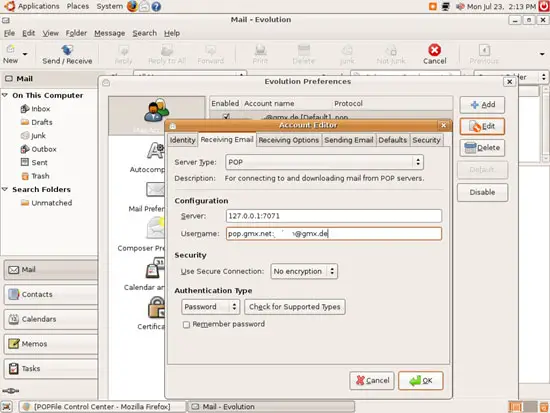Click the show desktop icon in bottom panel

tap(7, 407)
